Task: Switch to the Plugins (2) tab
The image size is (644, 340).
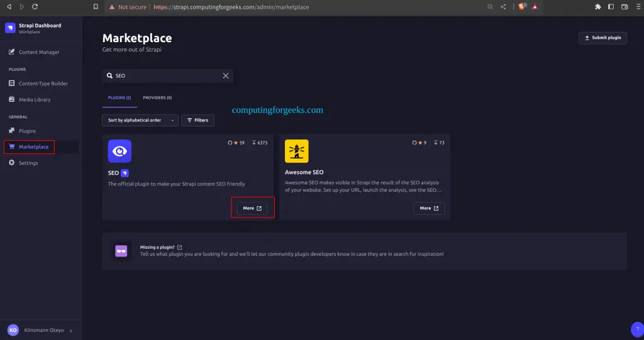Action: (119, 98)
